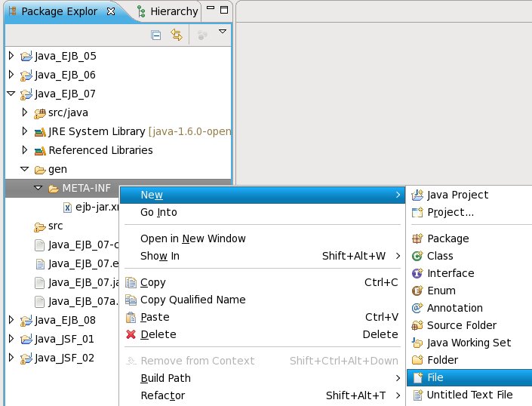532x406 pixels.
Task: Choose Go Into in the context menu
Action: point(263,212)
